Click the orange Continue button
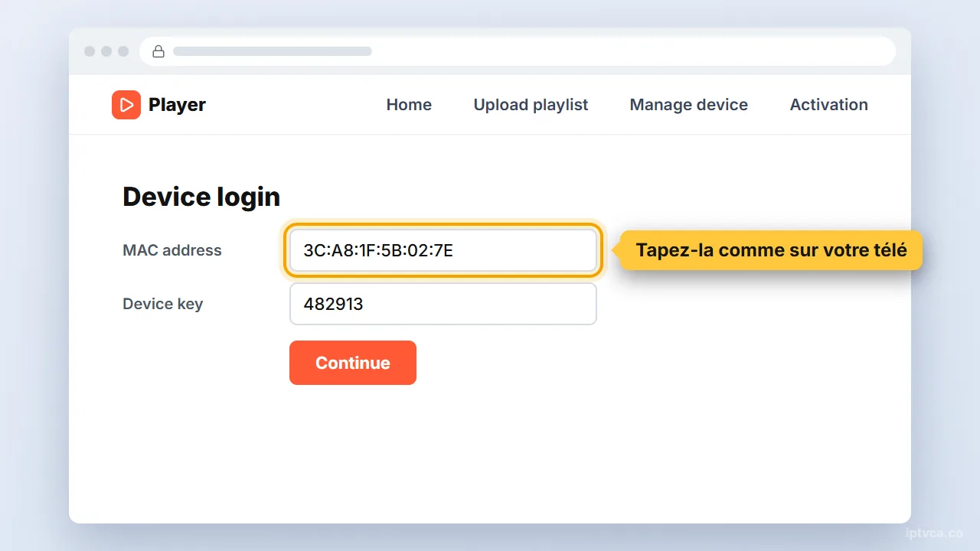The height and width of the screenshot is (551, 980). pyautogui.click(x=353, y=363)
